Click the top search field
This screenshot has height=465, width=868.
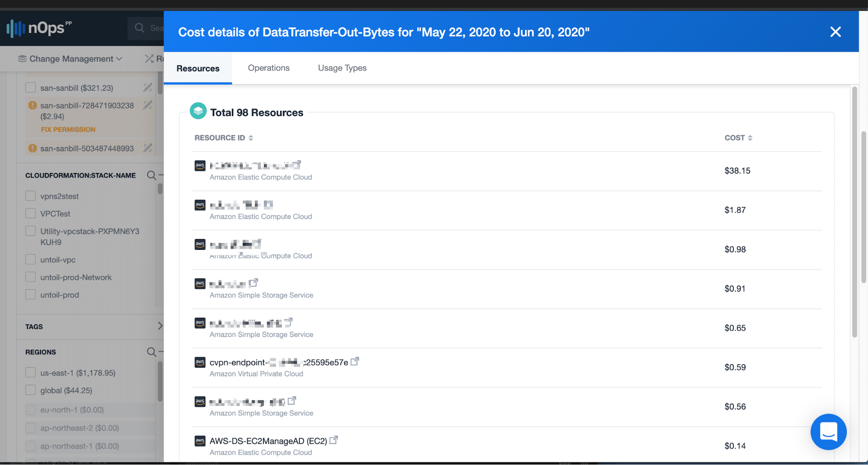coord(146,28)
